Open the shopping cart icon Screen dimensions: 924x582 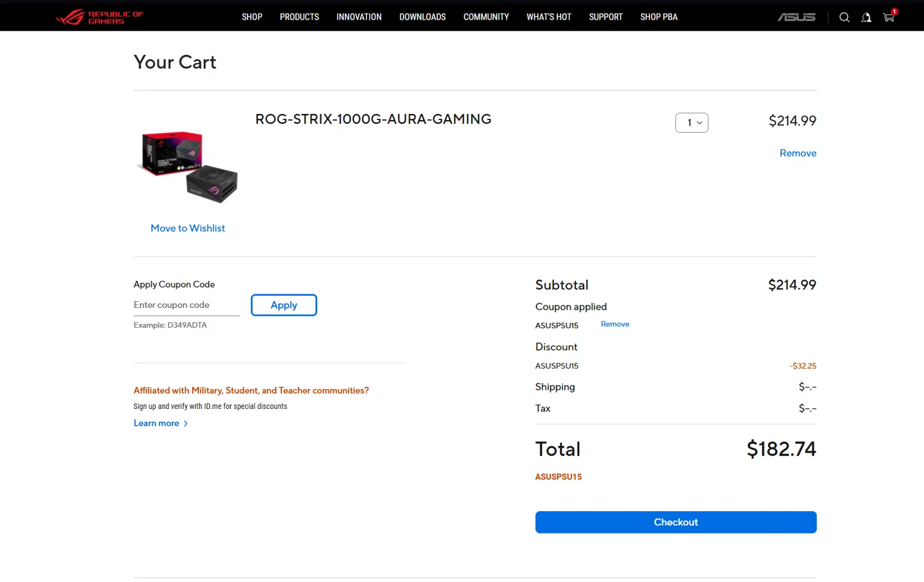(888, 17)
